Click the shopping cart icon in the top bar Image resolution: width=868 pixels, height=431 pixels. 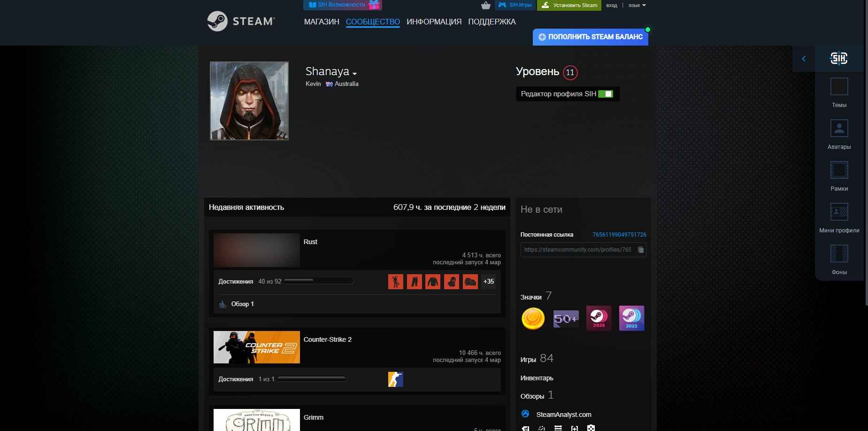click(486, 5)
